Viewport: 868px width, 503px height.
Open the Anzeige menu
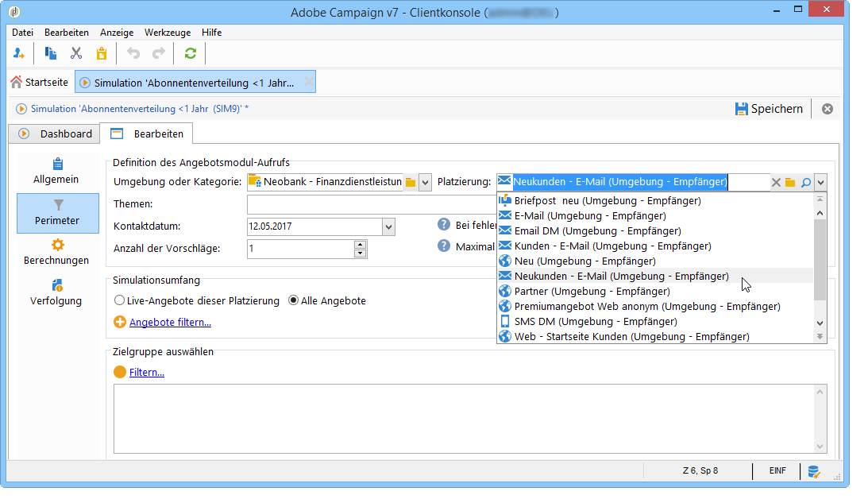(x=117, y=32)
